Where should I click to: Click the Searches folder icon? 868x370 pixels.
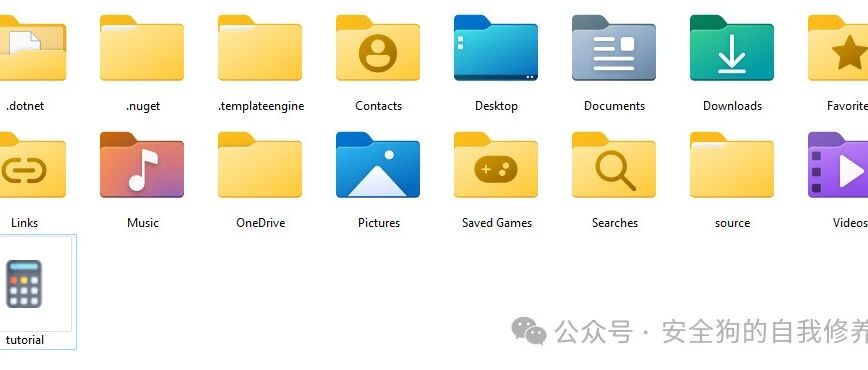pos(613,165)
